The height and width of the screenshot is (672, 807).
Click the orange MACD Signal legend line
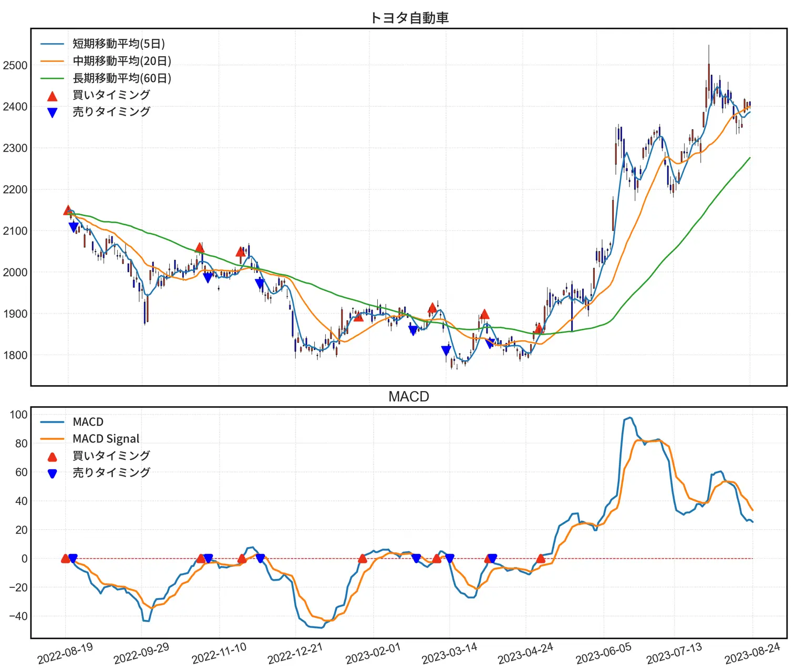pyautogui.click(x=52, y=439)
